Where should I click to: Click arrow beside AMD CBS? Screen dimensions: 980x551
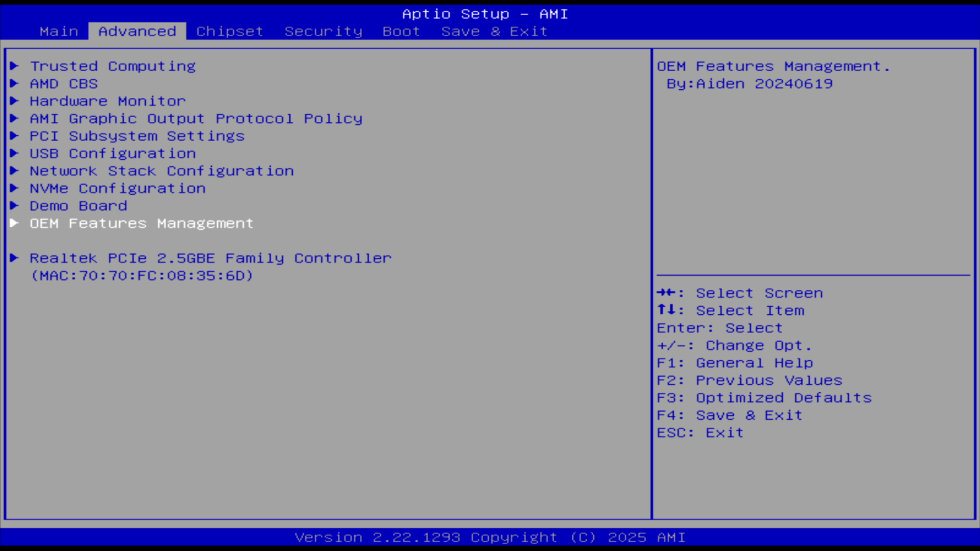(15, 83)
